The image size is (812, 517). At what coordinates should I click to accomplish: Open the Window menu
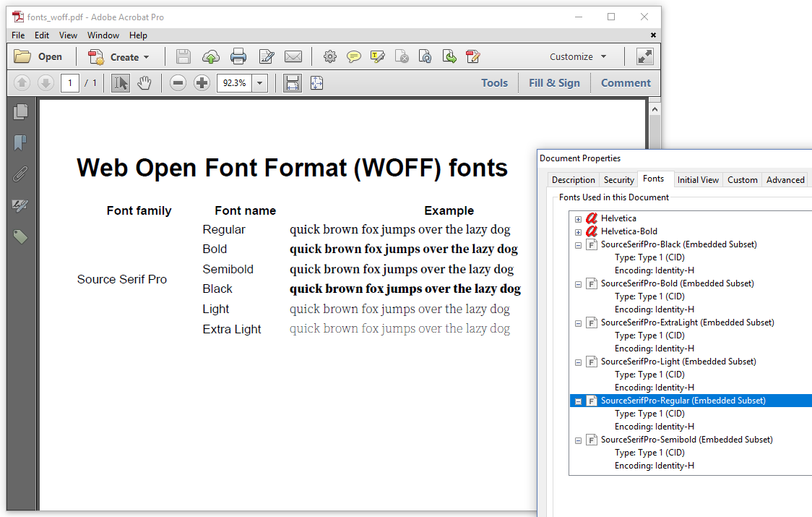(103, 35)
